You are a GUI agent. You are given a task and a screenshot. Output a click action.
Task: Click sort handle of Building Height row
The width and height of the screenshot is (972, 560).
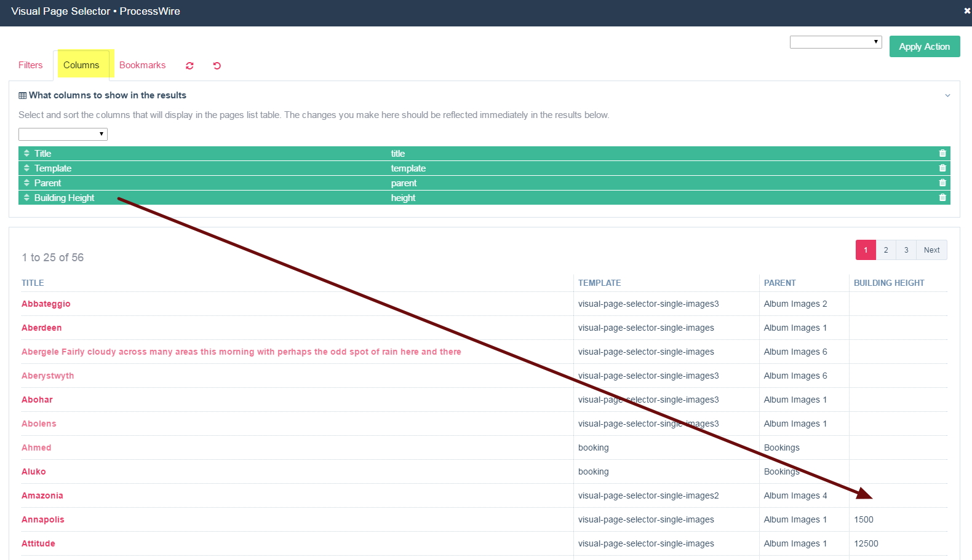point(26,198)
